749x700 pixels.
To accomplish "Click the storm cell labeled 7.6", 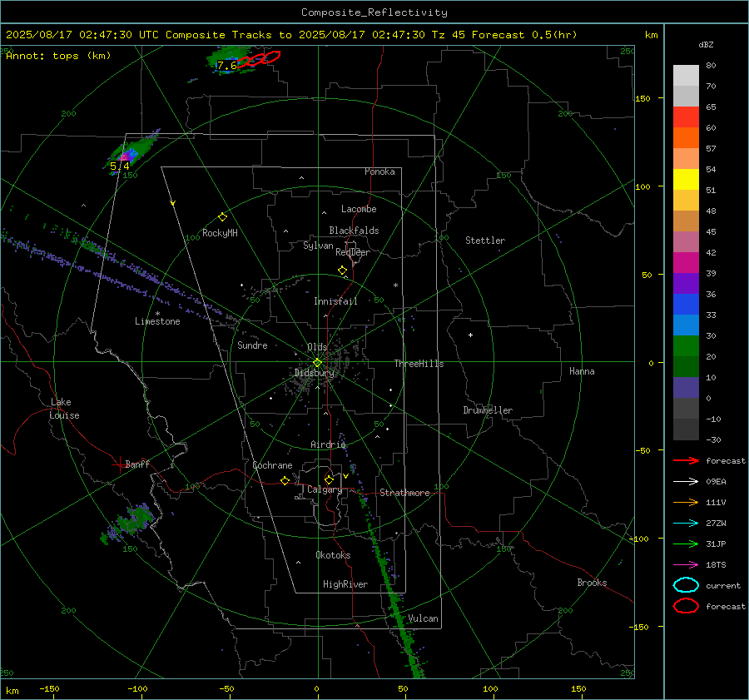I will [x=228, y=61].
